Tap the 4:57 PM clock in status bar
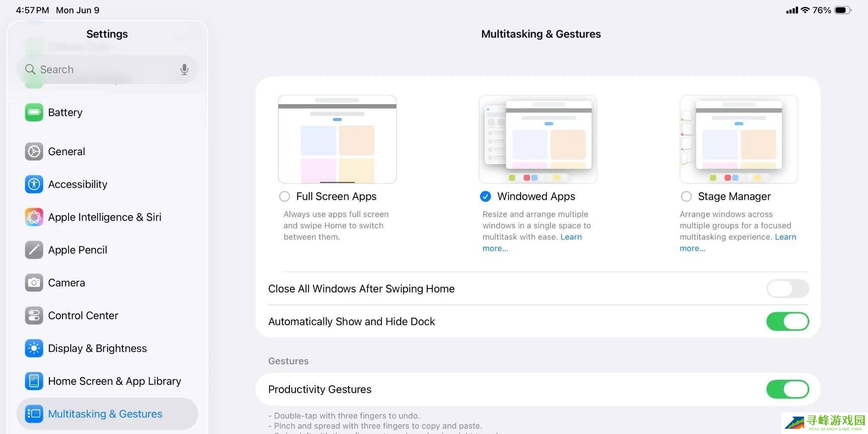Viewport: 868px width, 434px height. pos(33,10)
